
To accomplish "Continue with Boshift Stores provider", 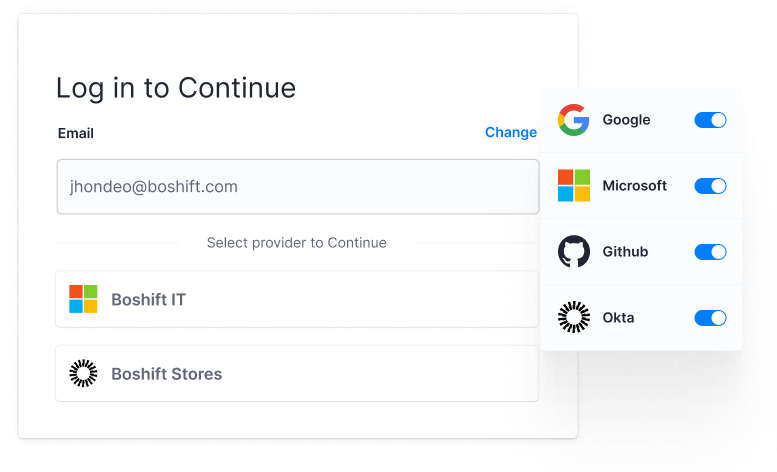I will (297, 373).
